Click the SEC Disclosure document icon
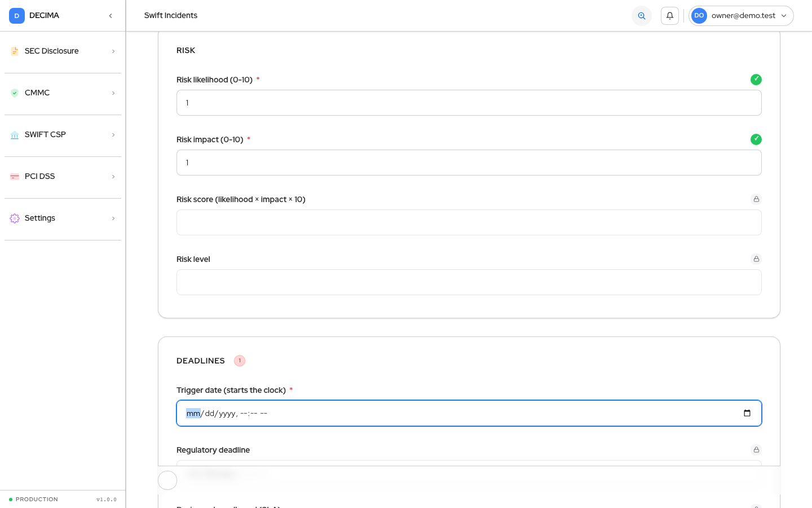This screenshot has width=812, height=508. 15,51
